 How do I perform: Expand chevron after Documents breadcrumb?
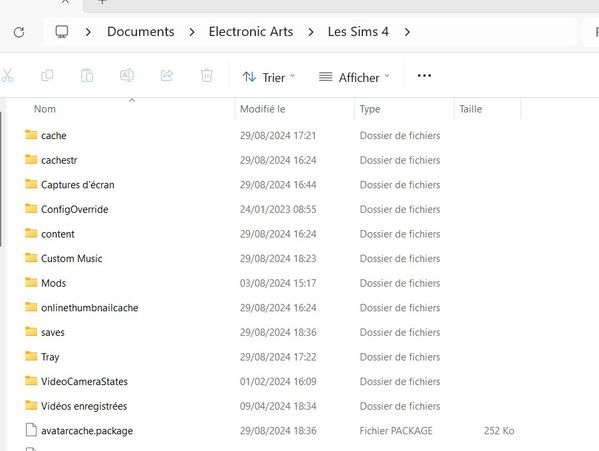click(192, 32)
